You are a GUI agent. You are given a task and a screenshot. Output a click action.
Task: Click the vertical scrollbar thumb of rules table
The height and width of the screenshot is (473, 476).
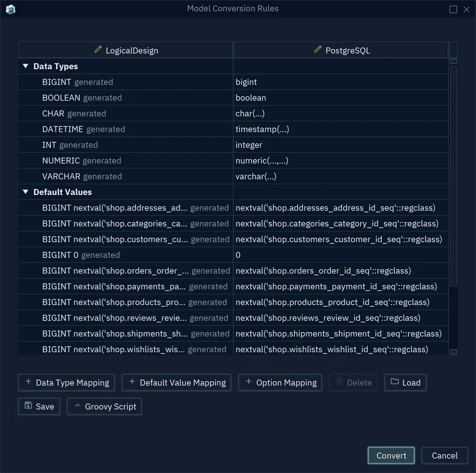point(453,176)
